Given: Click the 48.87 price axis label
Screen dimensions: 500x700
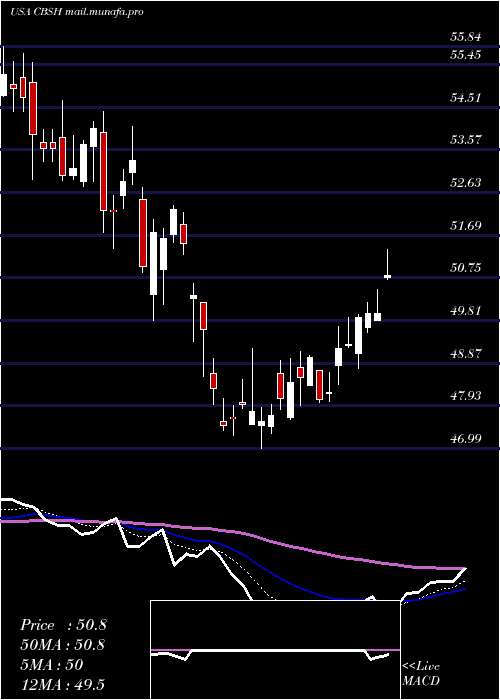Looking at the screenshot, I should click(468, 354).
